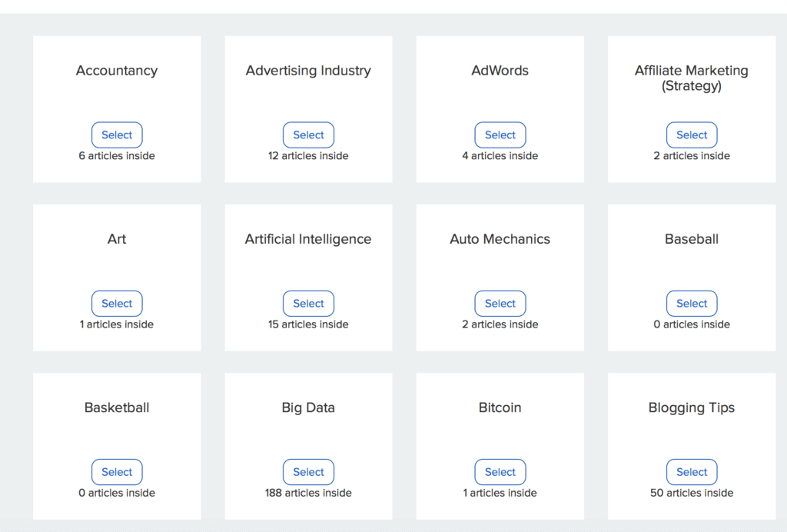Select the Blogging Tips category
The width and height of the screenshot is (787, 532).
click(x=692, y=472)
